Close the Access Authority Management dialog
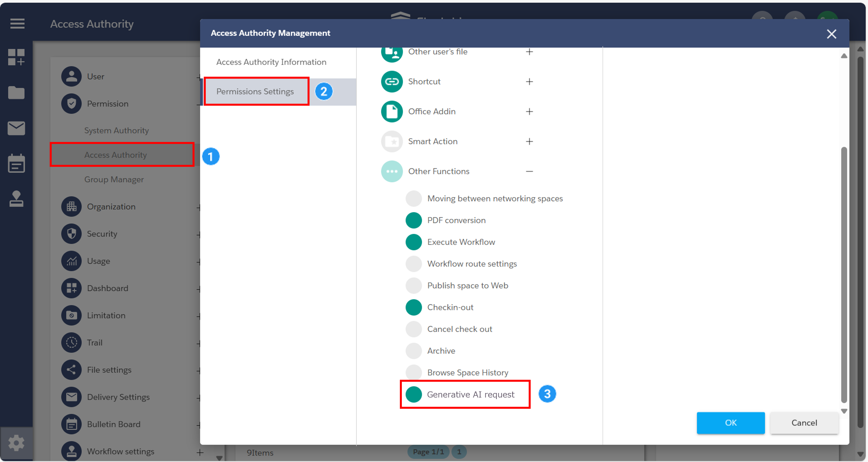 pos(831,34)
